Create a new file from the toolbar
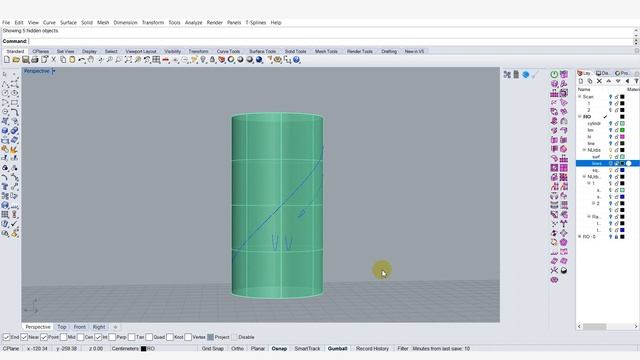640x360 pixels. [7, 60]
